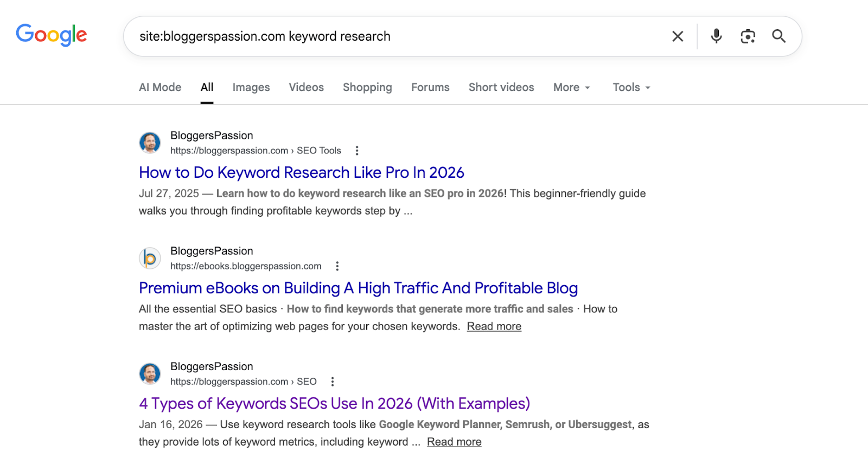Viewport: 868px width, 465px height.
Task: Click Read more under Premium eBooks snippet
Action: (494, 326)
